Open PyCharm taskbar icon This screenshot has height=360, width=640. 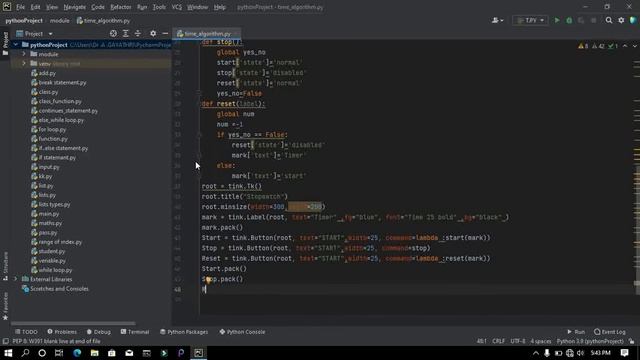click(198, 353)
